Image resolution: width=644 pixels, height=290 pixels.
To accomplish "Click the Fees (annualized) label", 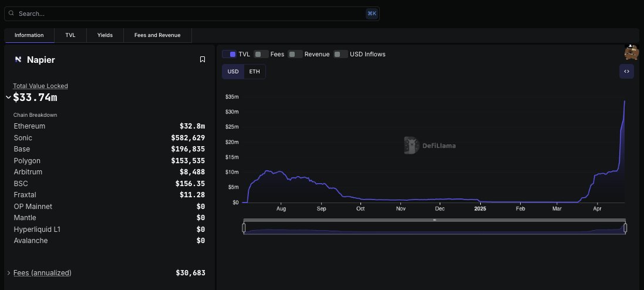I will (x=42, y=273).
